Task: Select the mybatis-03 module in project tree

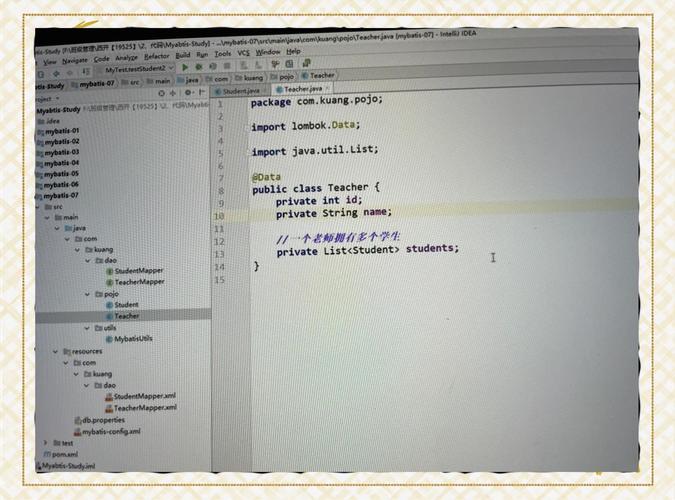Action: pos(62,152)
